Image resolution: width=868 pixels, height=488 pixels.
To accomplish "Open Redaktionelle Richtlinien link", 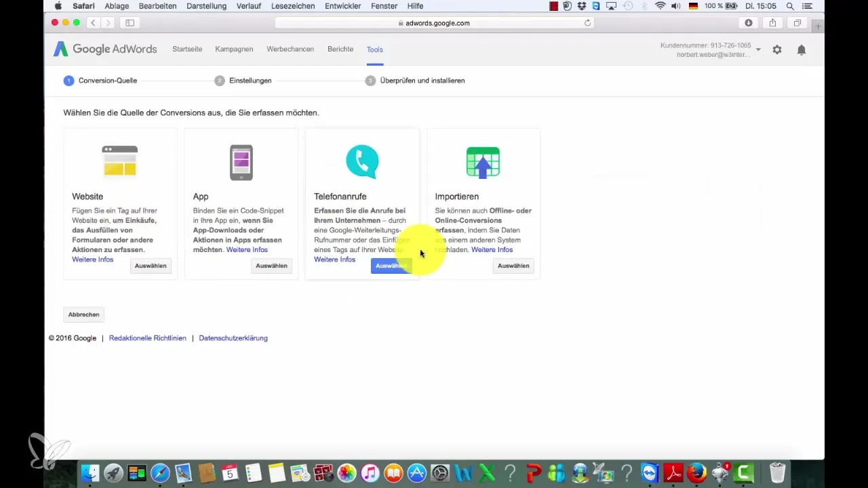I will click(147, 338).
